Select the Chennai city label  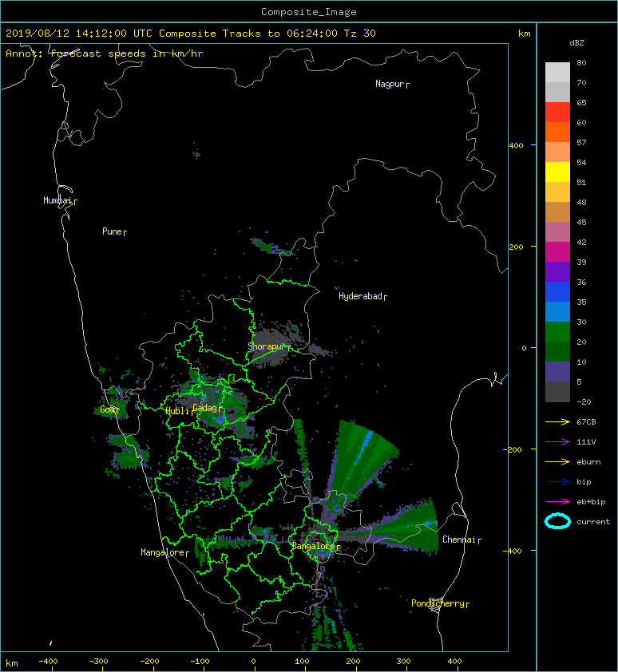[x=459, y=540]
